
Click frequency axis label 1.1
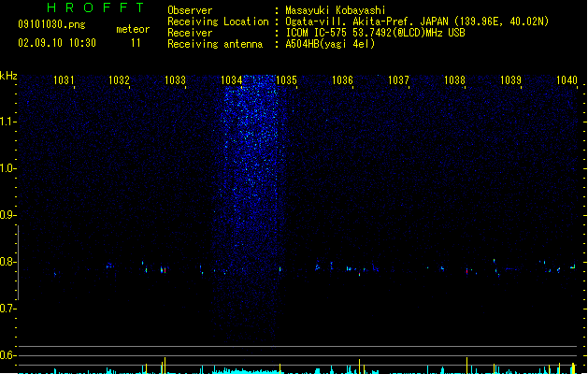click(7, 122)
